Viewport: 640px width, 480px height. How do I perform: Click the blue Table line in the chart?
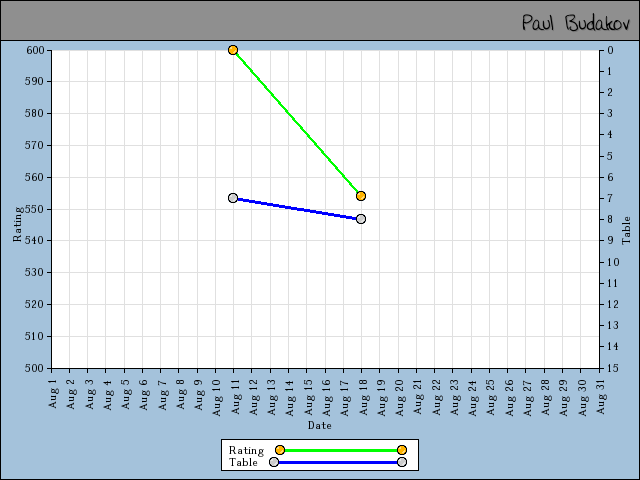coord(297,208)
